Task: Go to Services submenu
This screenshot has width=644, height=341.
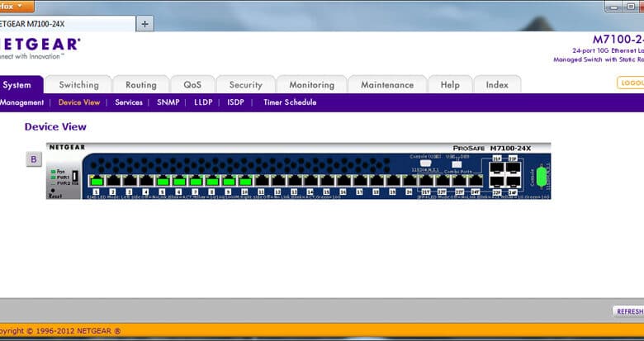Action: (129, 102)
